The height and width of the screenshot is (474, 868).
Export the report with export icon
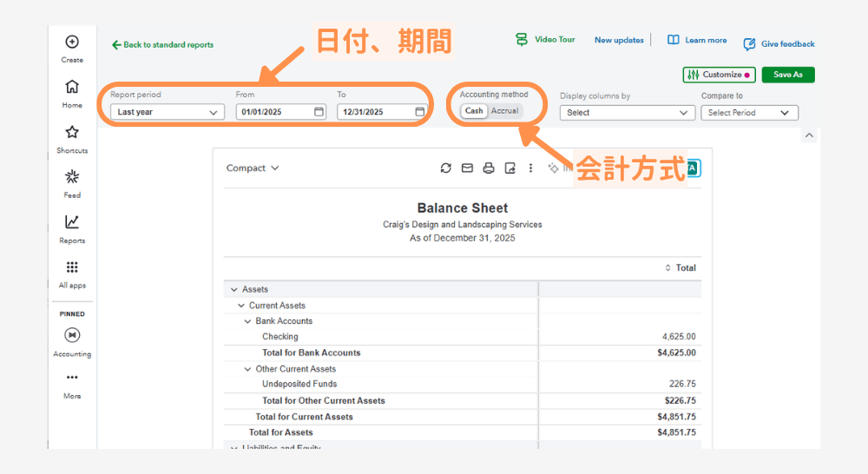click(x=510, y=168)
